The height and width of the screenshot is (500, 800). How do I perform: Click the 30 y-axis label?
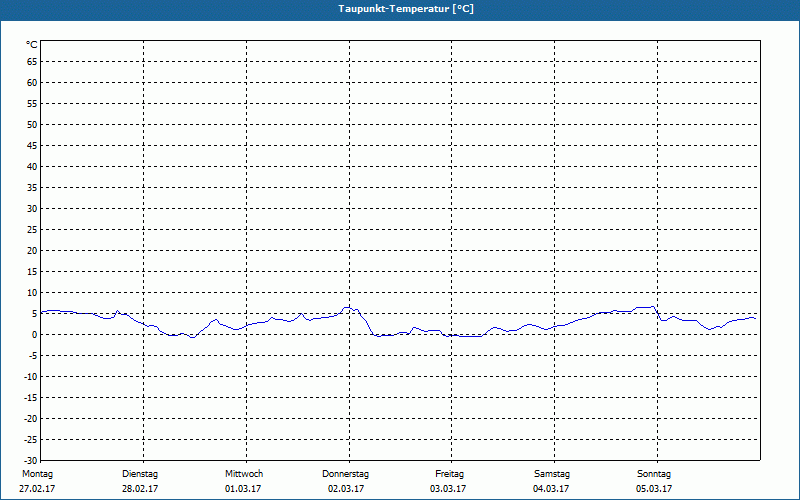32,209
